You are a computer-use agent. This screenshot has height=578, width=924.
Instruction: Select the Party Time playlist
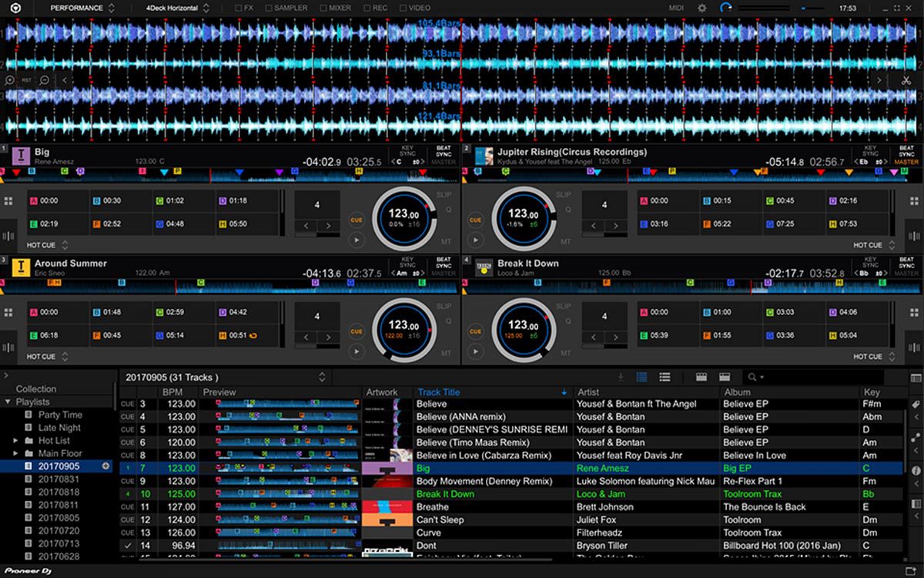click(x=60, y=415)
